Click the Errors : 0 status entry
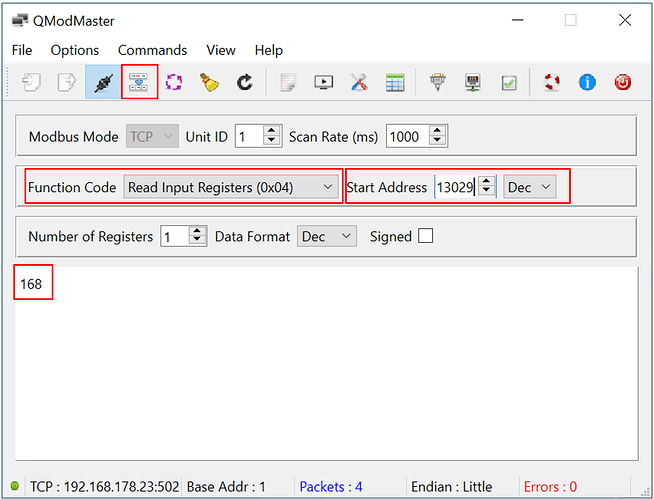The width and height of the screenshot is (654, 499). pyautogui.click(x=550, y=486)
